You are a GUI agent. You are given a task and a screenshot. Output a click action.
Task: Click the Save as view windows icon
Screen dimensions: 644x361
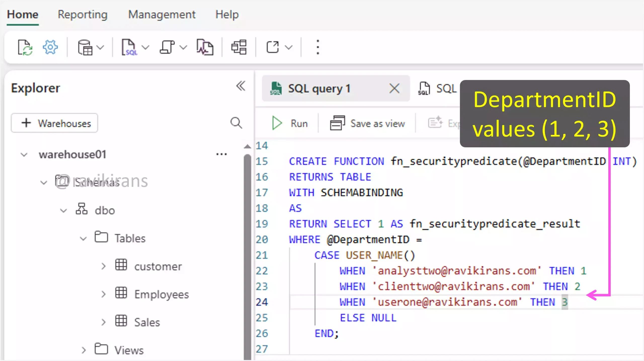click(x=337, y=123)
